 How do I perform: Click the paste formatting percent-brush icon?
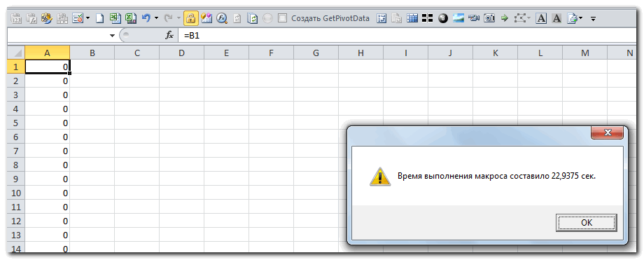(x=47, y=18)
